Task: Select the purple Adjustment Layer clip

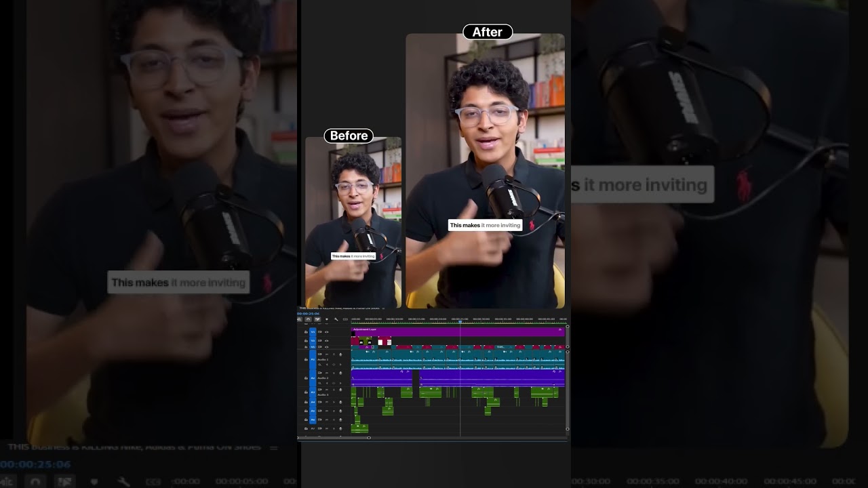Action: point(458,332)
